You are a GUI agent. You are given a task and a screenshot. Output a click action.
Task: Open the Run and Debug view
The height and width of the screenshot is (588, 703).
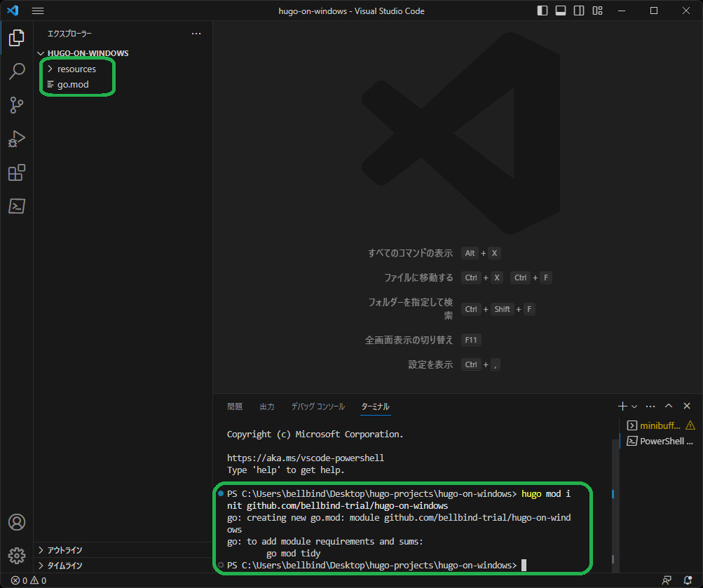[17, 139]
